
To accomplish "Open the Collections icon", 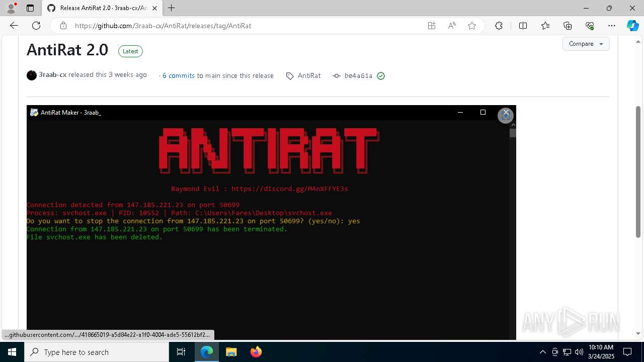I will pyautogui.click(x=568, y=26).
